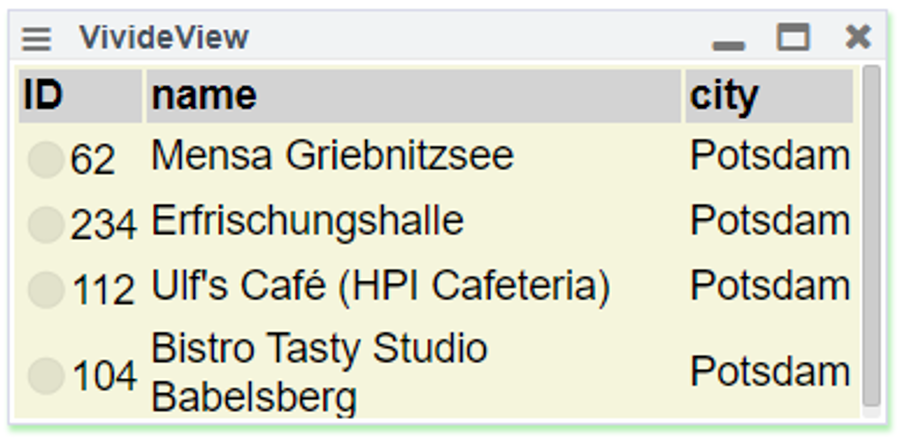The width and height of the screenshot is (905, 445).
Task: Close the VivideView window
Action: (x=857, y=38)
